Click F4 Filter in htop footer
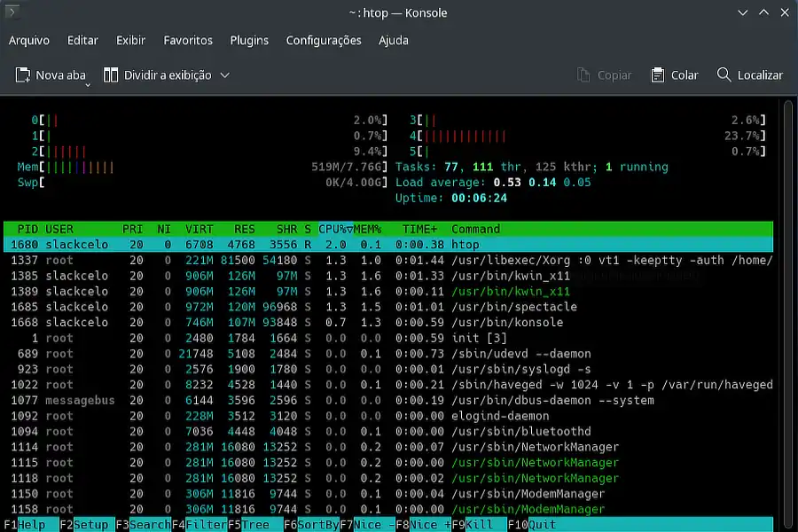Image resolution: width=798 pixels, height=532 pixels. (x=199, y=524)
